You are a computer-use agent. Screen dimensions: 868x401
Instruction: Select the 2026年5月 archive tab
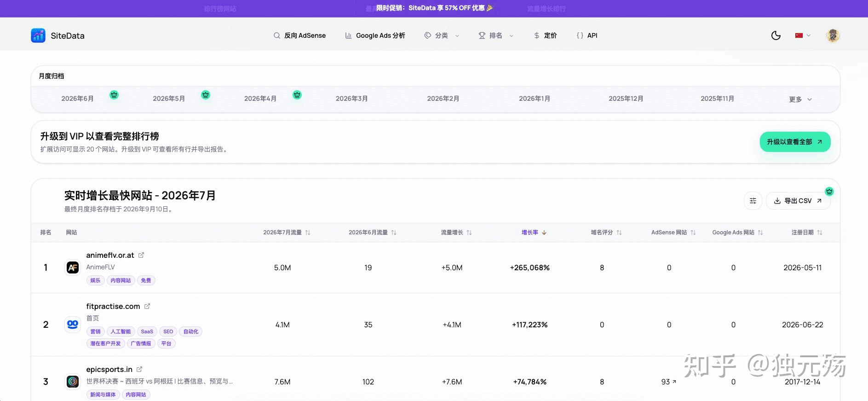point(169,99)
